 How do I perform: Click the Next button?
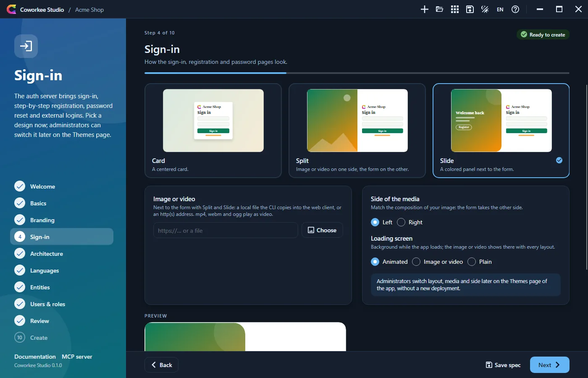(x=549, y=365)
